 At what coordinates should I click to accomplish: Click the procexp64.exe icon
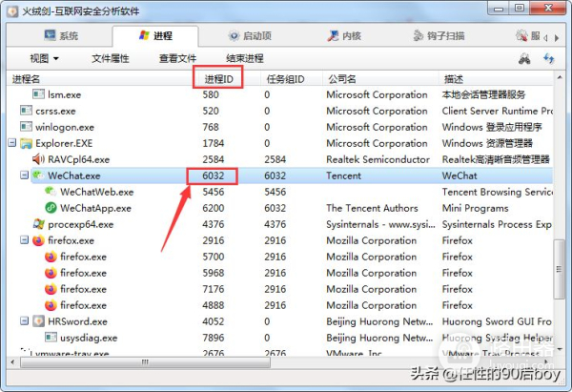pyautogui.click(x=38, y=224)
